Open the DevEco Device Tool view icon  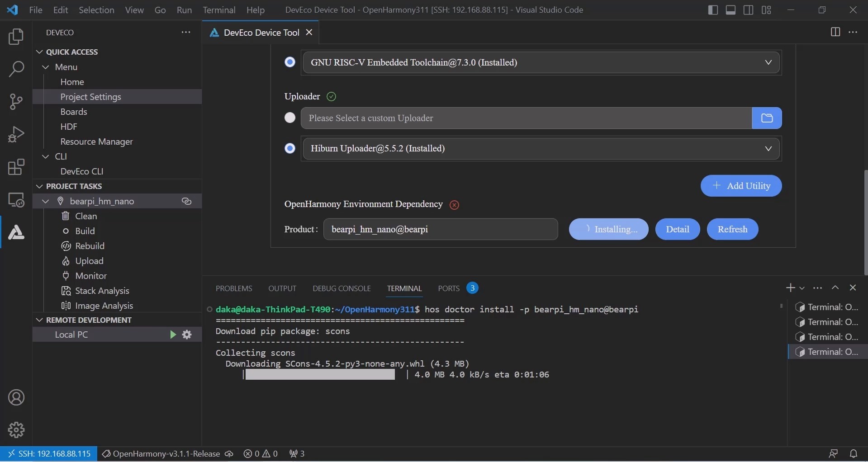[16, 232]
